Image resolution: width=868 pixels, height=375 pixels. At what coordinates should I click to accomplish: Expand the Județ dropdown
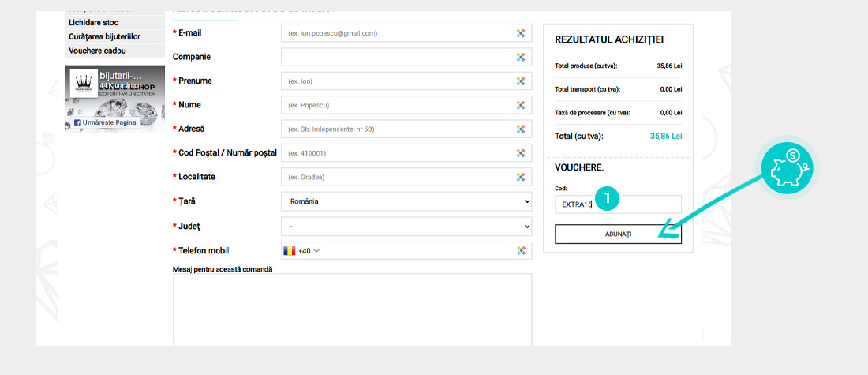tap(406, 227)
